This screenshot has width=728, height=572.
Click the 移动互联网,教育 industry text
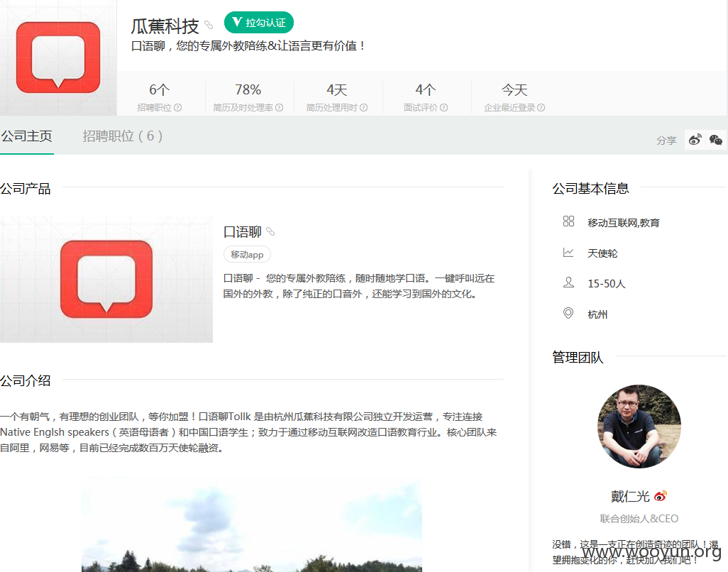(x=624, y=223)
